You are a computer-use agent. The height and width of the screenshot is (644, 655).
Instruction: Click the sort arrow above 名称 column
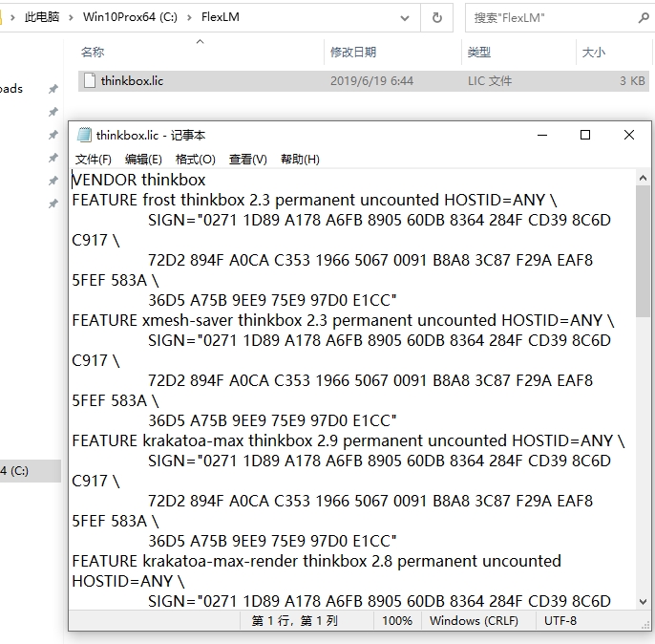pyautogui.click(x=201, y=41)
